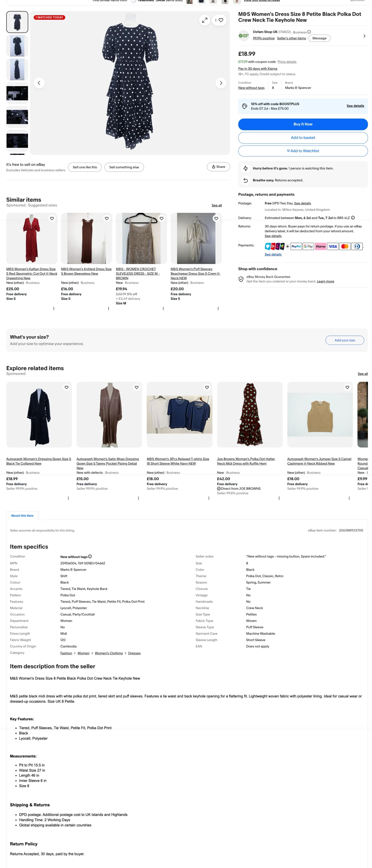Select the first dress thumbnail
The width and height of the screenshot is (372, 868).
click(17, 22)
